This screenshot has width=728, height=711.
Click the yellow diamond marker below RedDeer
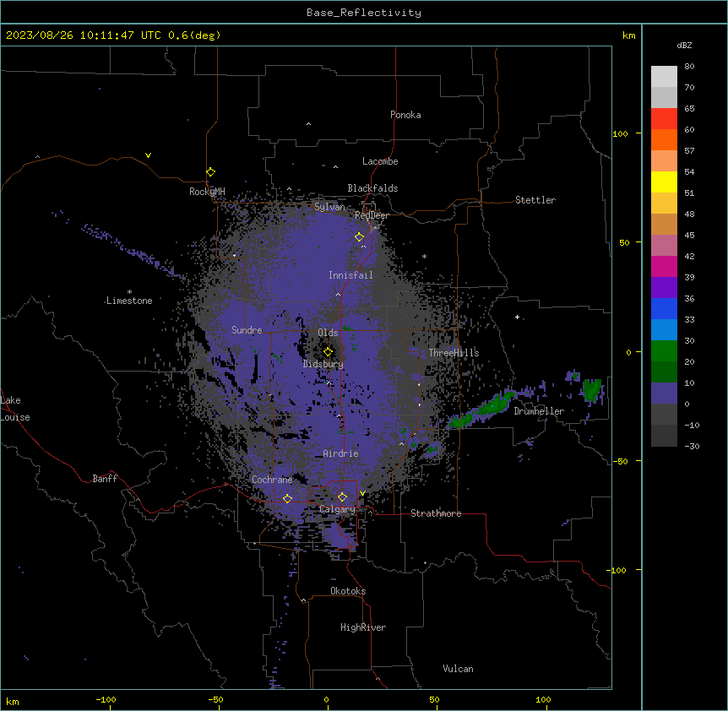click(360, 237)
